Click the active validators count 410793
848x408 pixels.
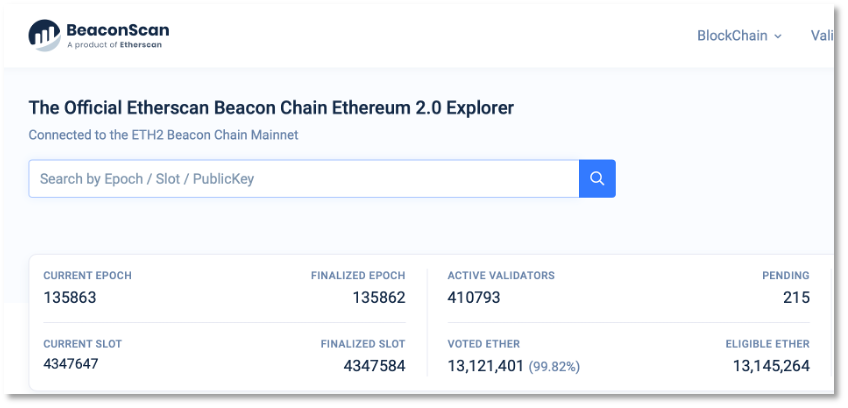(x=474, y=297)
